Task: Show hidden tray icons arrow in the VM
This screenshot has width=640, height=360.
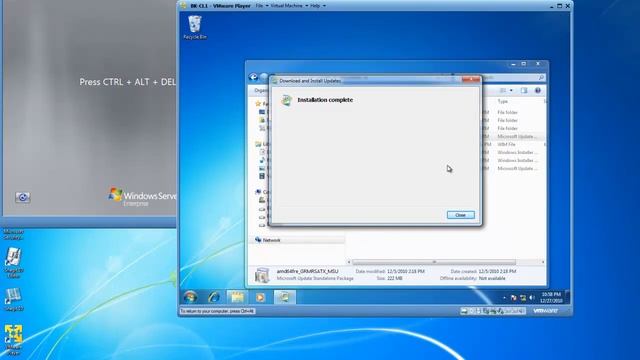Action: click(504, 298)
